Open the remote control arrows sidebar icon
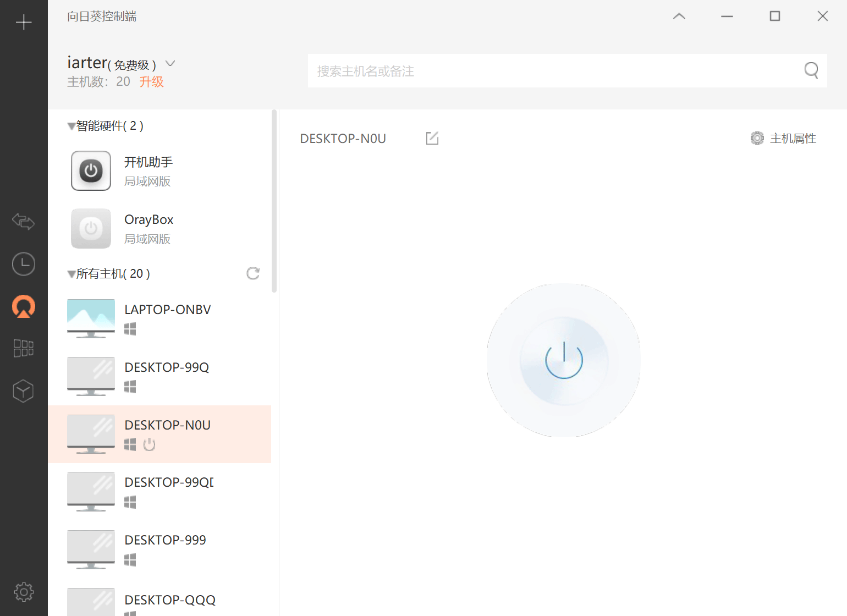The image size is (847, 616). pos(24,221)
